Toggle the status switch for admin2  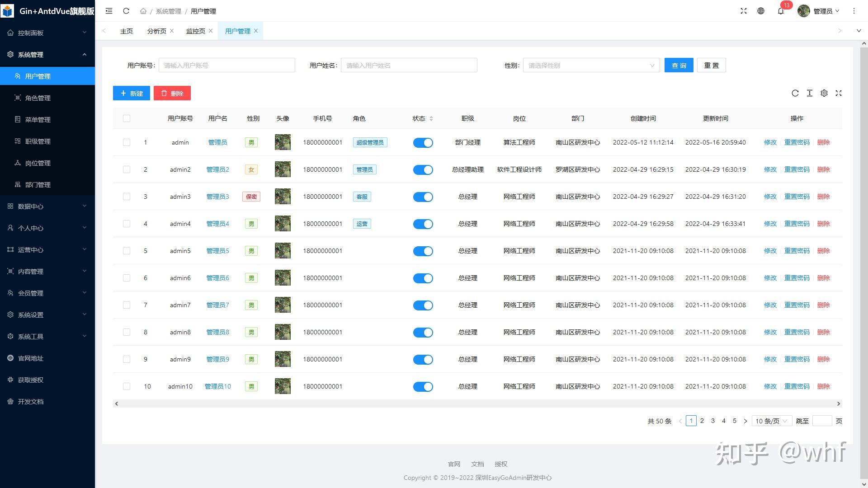pos(423,169)
